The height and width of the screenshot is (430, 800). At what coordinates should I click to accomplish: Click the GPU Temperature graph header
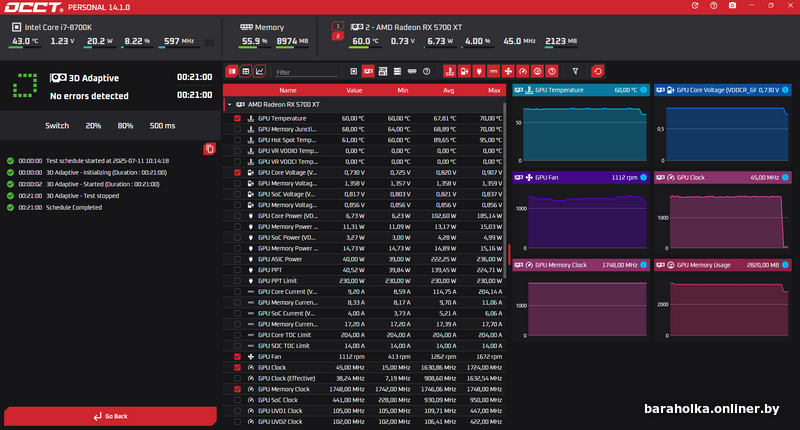581,90
